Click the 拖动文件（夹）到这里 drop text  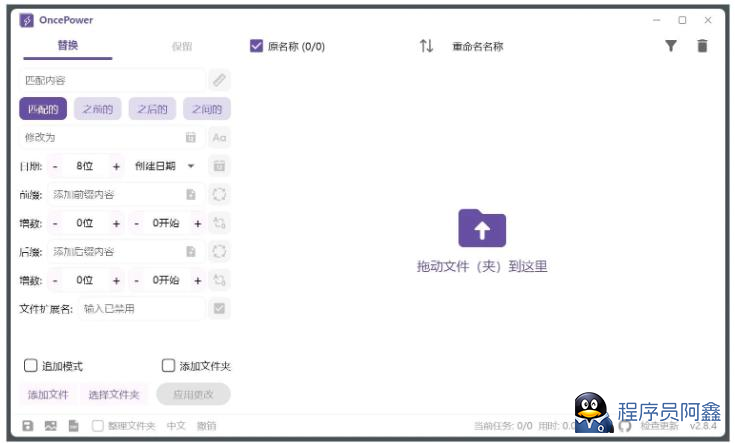482,266
